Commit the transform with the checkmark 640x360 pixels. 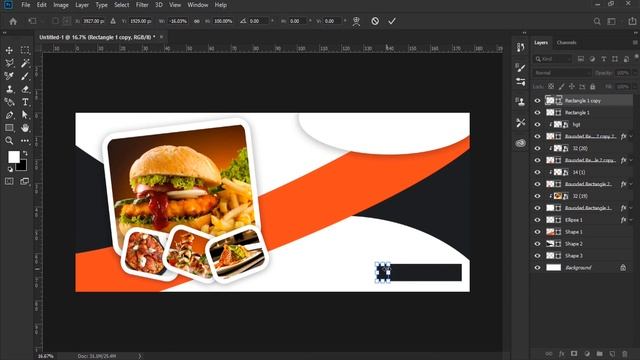[x=392, y=21]
